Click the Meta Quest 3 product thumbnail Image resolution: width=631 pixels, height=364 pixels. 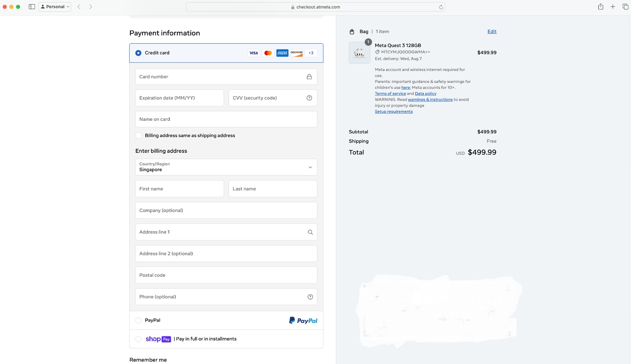(x=359, y=53)
